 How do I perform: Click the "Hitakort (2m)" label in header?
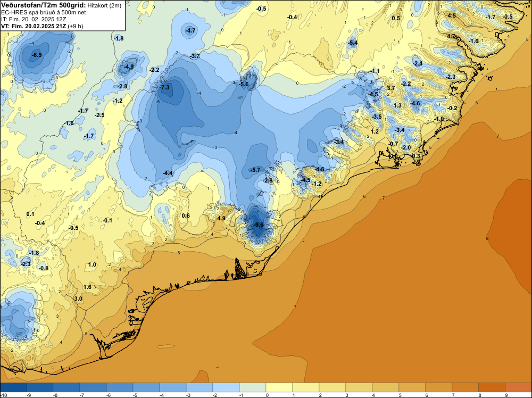pos(104,5)
